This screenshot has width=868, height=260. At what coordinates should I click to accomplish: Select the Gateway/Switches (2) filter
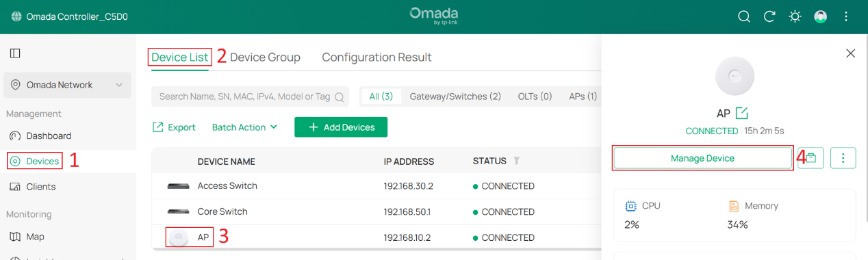tap(455, 96)
